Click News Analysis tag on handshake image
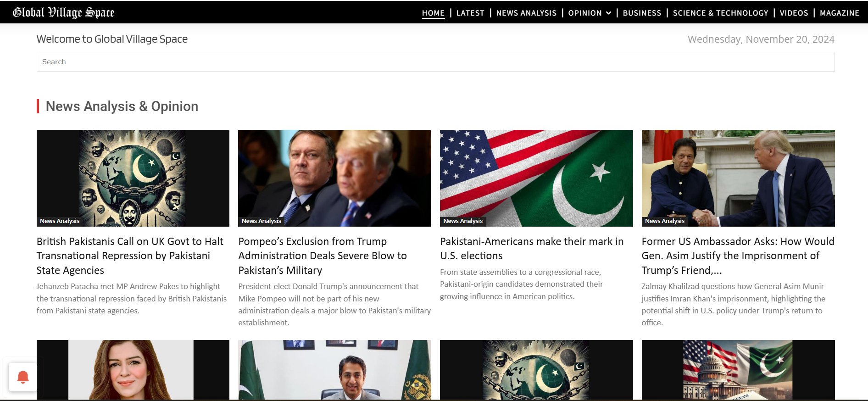Image resolution: width=868 pixels, height=401 pixels. [664, 221]
